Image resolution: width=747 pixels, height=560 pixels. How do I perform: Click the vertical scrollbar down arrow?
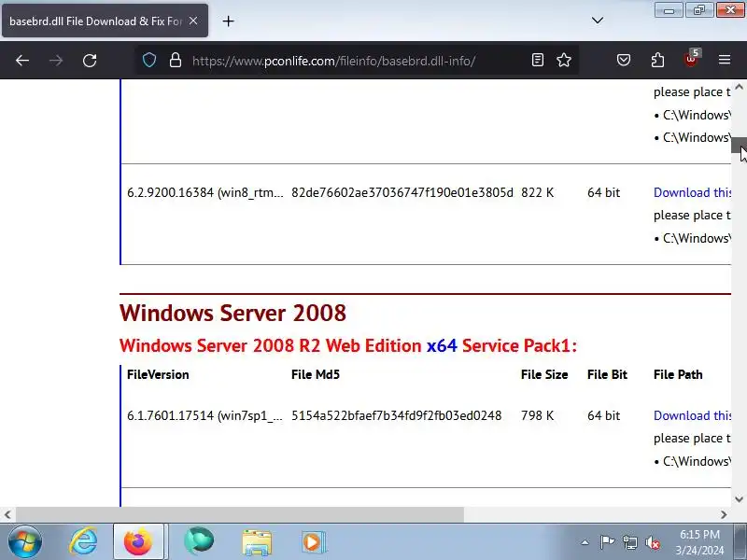click(x=739, y=499)
